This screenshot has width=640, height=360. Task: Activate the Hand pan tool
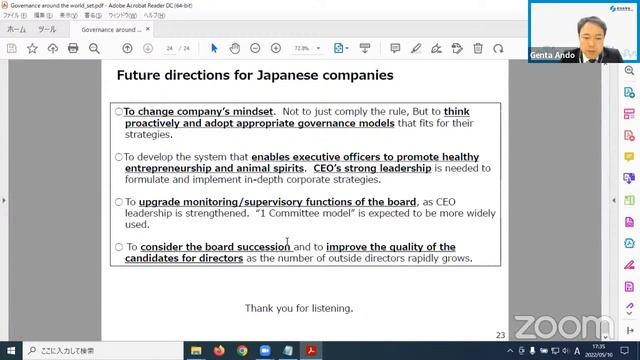click(x=235, y=48)
